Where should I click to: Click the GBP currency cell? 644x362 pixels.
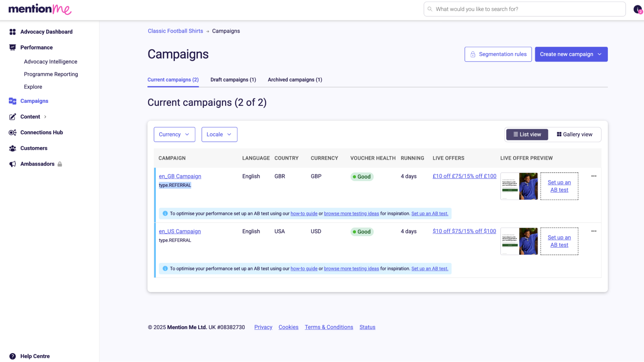(316, 176)
